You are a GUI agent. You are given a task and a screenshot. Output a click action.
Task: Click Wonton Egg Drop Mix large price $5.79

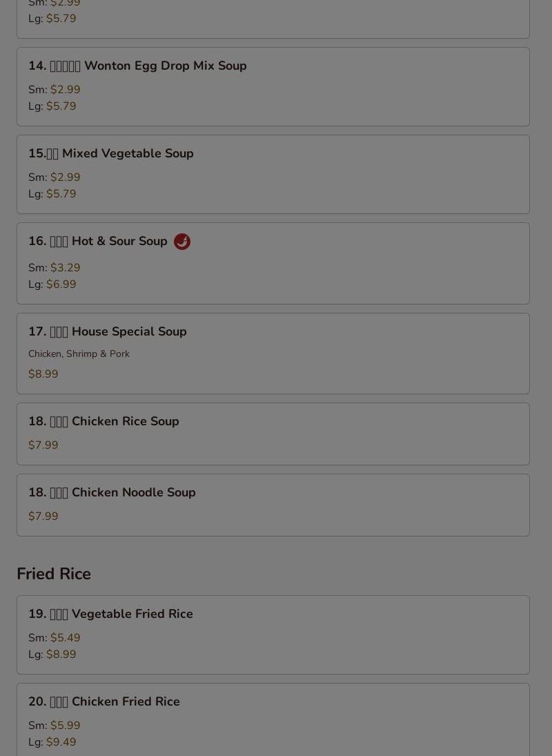(x=61, y=106)
